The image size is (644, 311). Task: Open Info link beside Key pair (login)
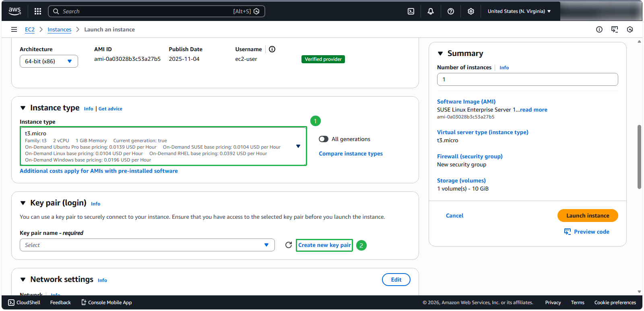pyautogui.click(x=95, y=204)
